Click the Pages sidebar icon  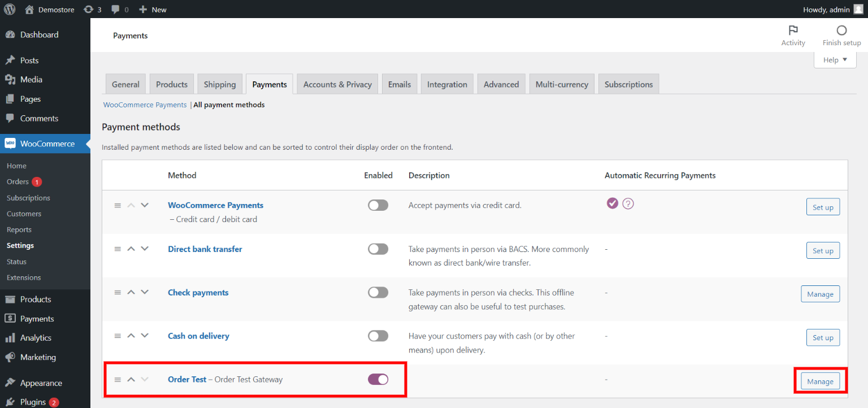10,99
